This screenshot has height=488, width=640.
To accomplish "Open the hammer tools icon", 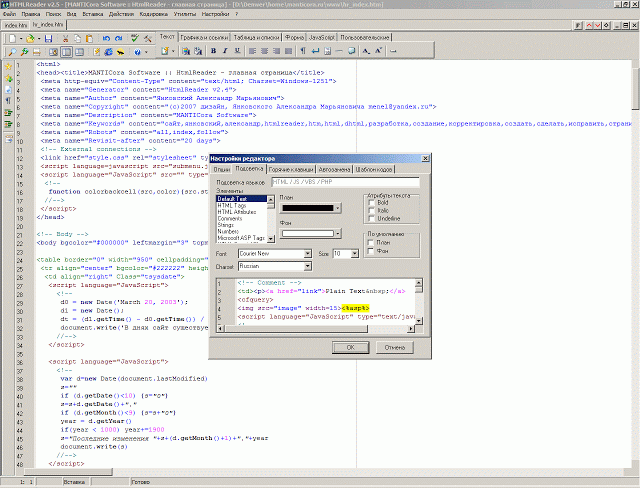I will click(148, 39).
